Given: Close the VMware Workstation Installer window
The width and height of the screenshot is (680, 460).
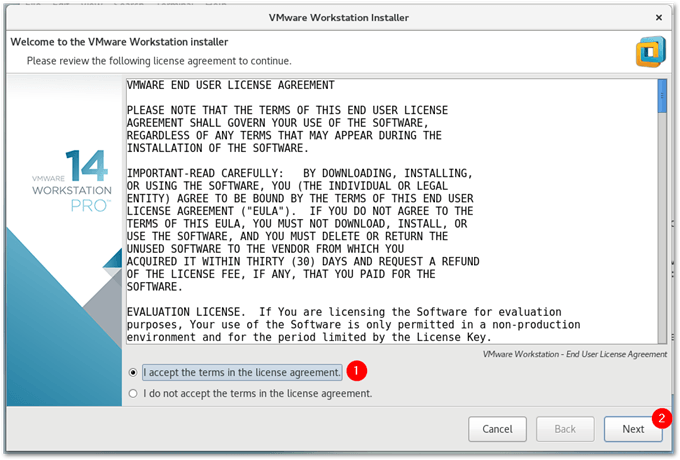Looking at the screenshot, I should click(x=659, y=17).
